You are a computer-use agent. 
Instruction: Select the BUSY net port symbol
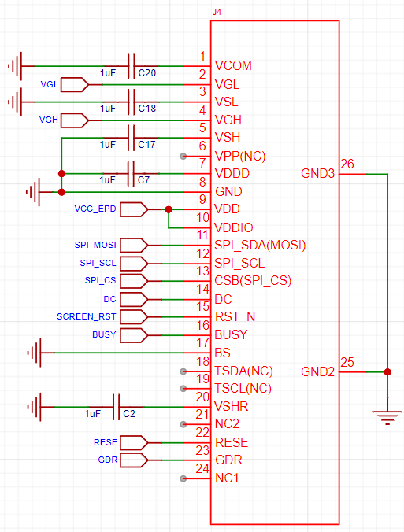[x=134, y=335]
